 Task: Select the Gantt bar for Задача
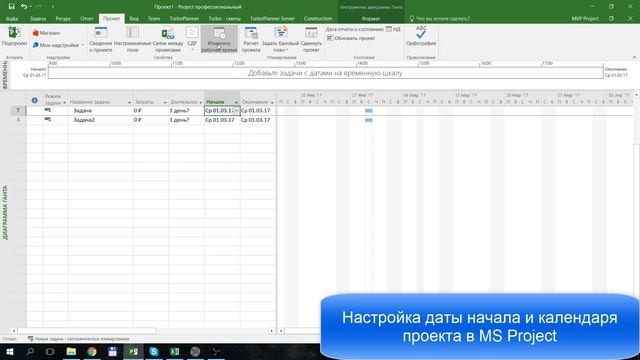pos(369,111)
